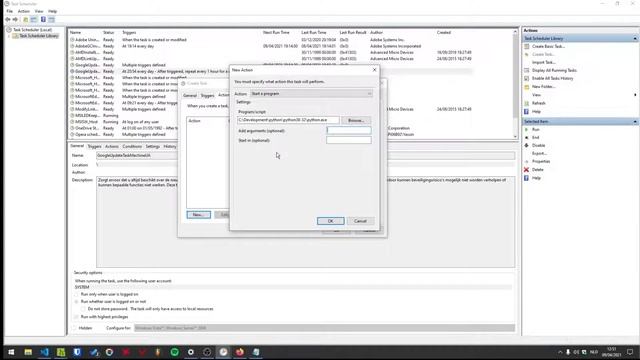This screenshot has height=360, width=640.
Task: Click Cancel in New Action dialog
Action: click(x=360, y=221)
